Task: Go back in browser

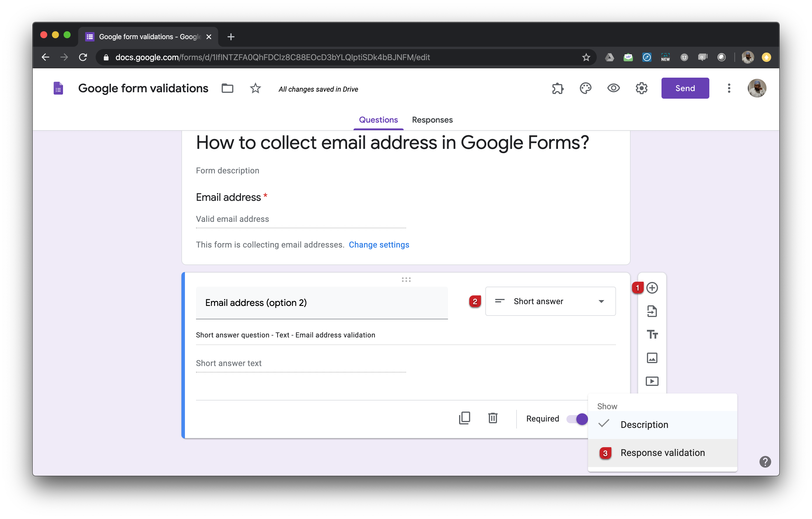Action: coord(45,57)
